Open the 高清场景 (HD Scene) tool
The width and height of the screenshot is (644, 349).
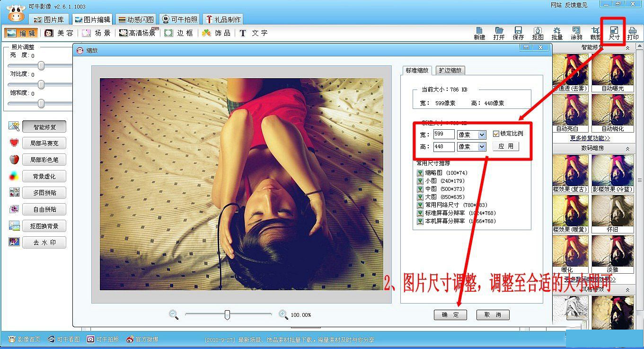click(137, 33)
